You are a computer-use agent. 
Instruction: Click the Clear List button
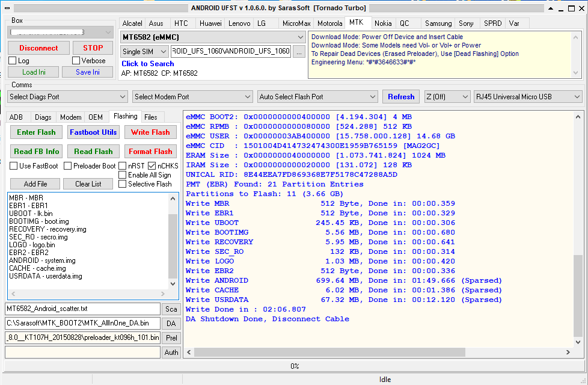point(88,184)
